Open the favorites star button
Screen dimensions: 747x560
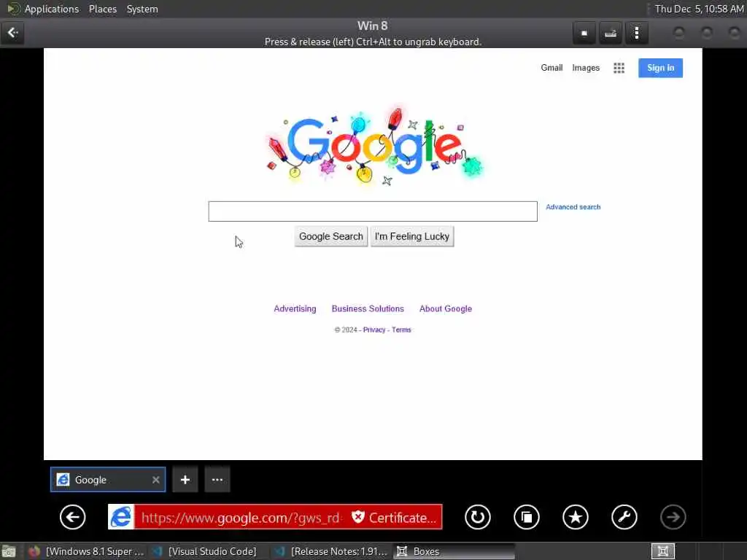(576, 517)
